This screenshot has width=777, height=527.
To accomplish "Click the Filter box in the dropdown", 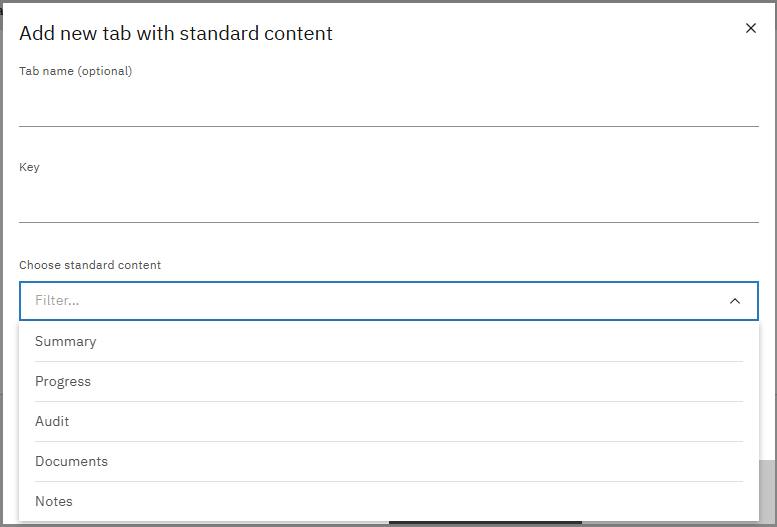I will 370,300.
